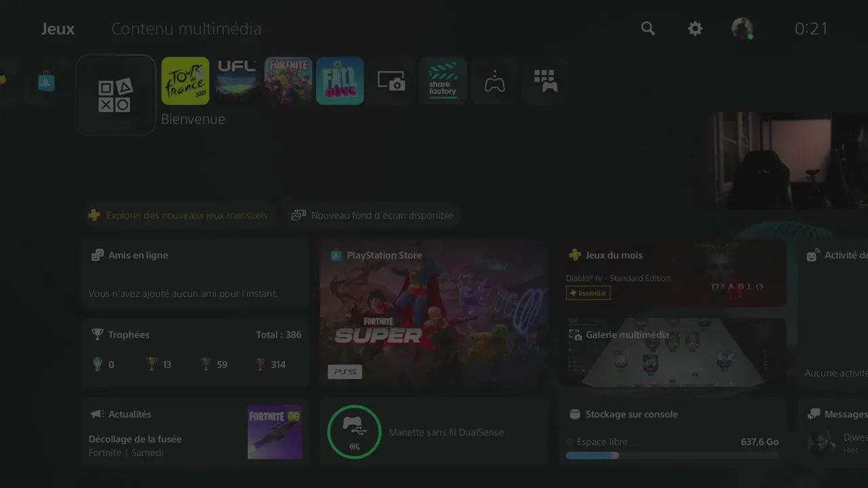Open the user profile avatar

point(742,28)
